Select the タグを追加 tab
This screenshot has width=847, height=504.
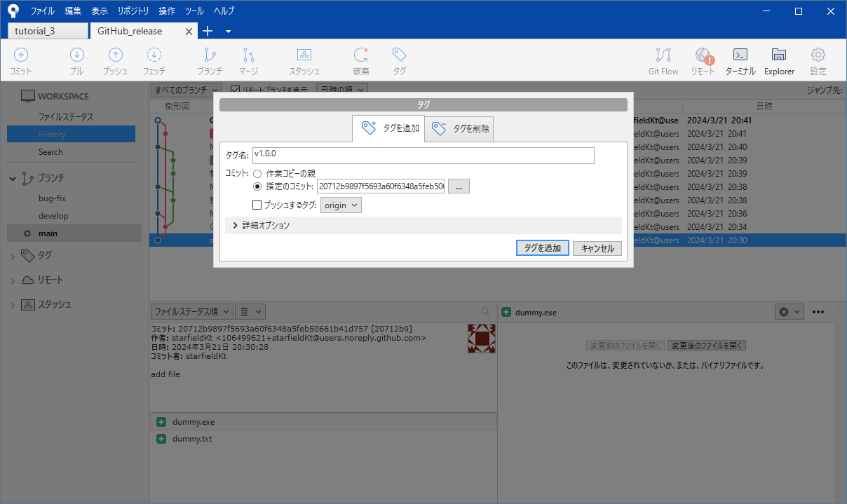[x=388, y=128]
